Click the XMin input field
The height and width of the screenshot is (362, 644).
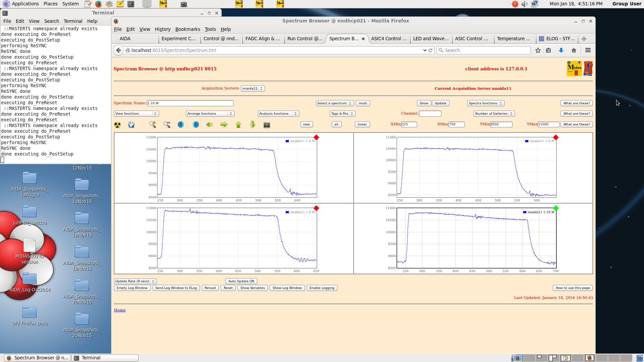coord(409,124)
